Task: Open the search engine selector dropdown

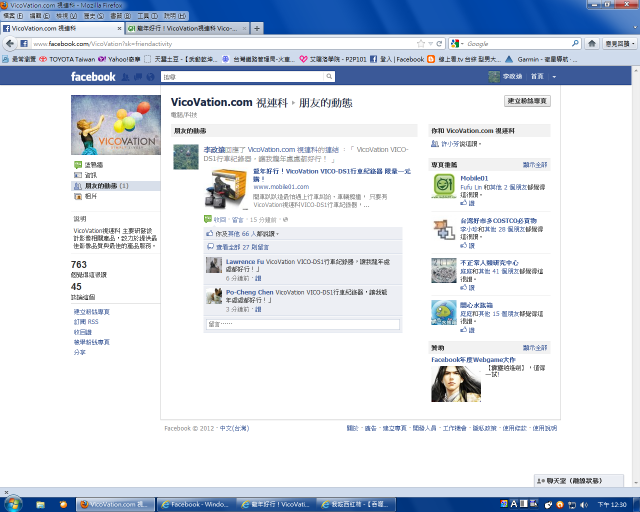Action: click(x=458, y=43)
